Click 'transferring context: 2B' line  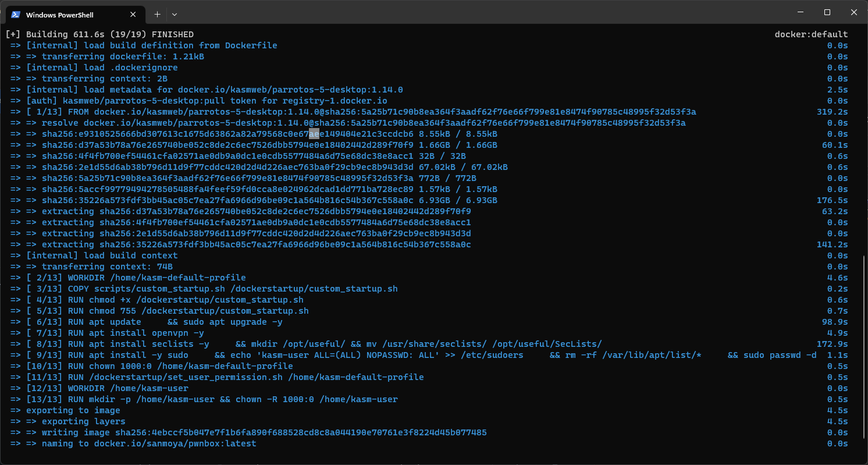point(89,79)
